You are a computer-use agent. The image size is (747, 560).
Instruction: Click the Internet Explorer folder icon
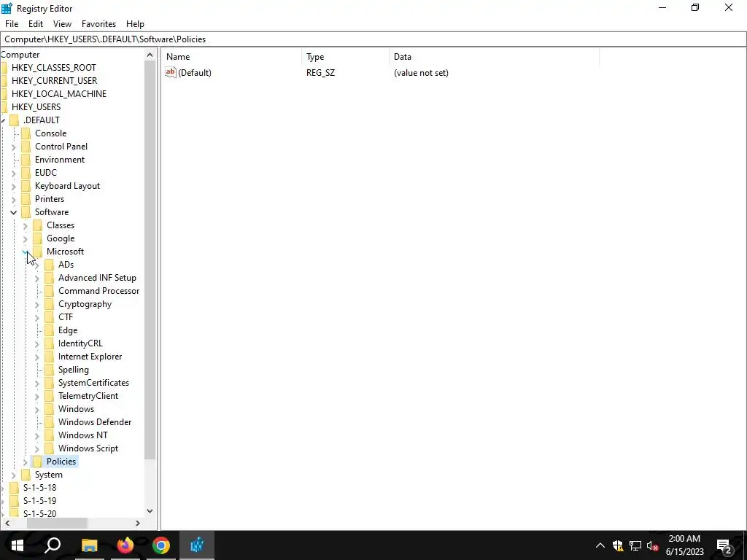tap(50, 357)
